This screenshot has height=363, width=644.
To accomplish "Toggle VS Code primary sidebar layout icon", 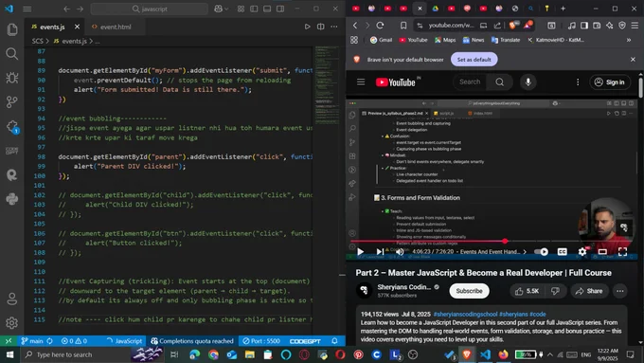I will (x=254, y=9).
